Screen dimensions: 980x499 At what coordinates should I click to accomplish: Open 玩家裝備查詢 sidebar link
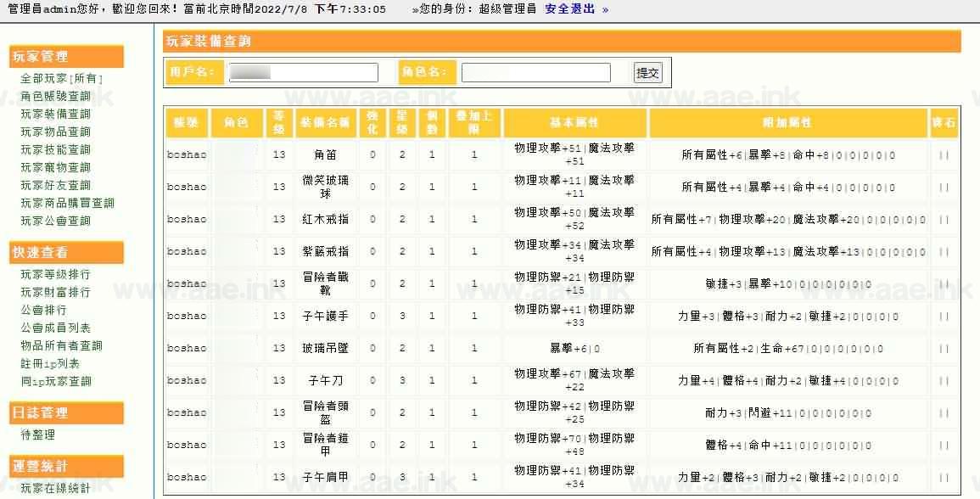click(56, 115)
